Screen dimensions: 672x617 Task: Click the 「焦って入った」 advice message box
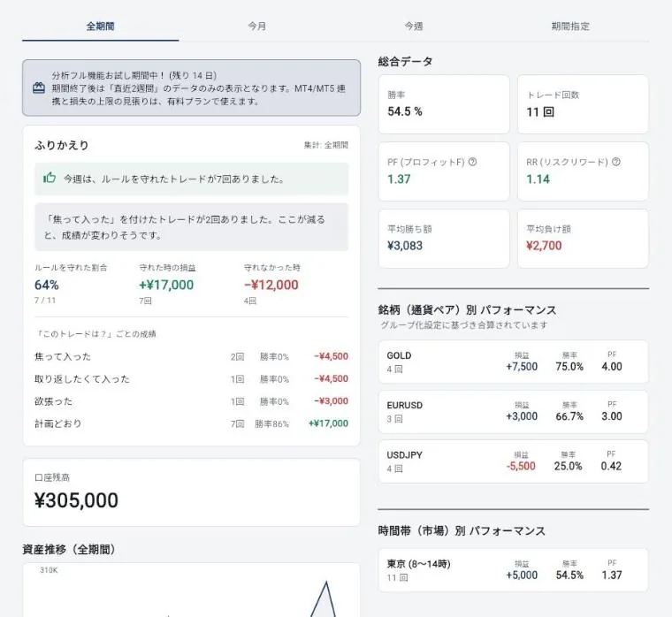pos(191,227)
